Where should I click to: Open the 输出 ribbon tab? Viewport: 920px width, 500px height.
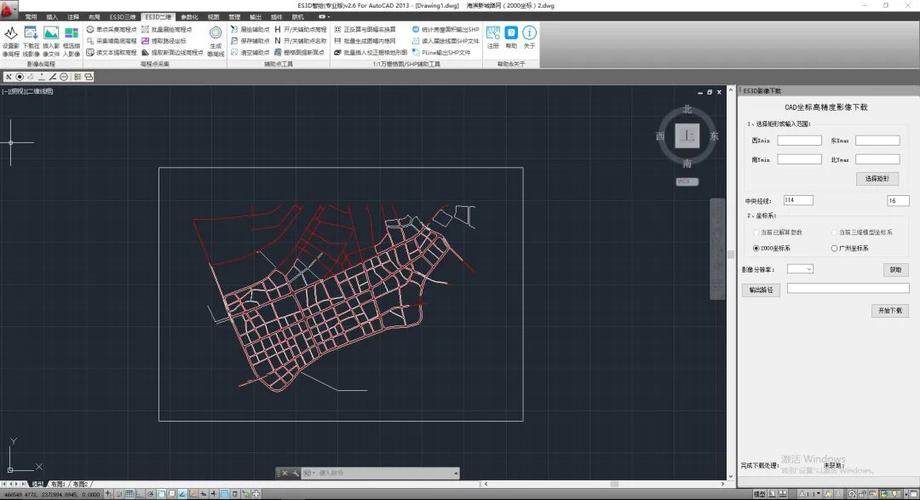[x=256, y=17]
